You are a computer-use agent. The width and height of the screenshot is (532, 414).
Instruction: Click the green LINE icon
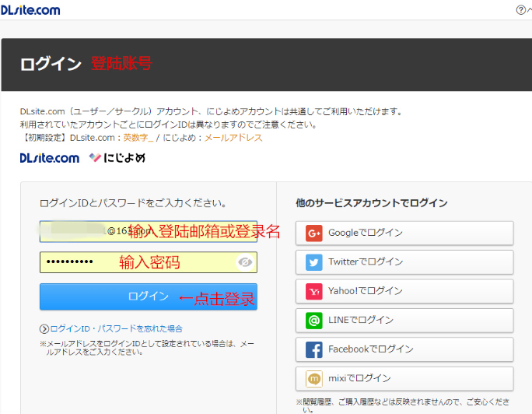[314, 320]
